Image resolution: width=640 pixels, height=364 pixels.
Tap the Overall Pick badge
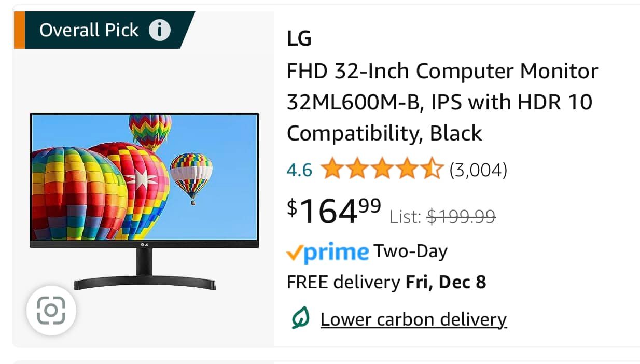[104, 30]
